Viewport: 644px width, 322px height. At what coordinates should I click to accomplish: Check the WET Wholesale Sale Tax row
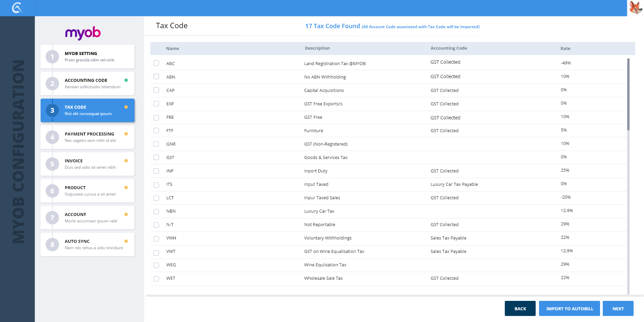coord(156,278)
